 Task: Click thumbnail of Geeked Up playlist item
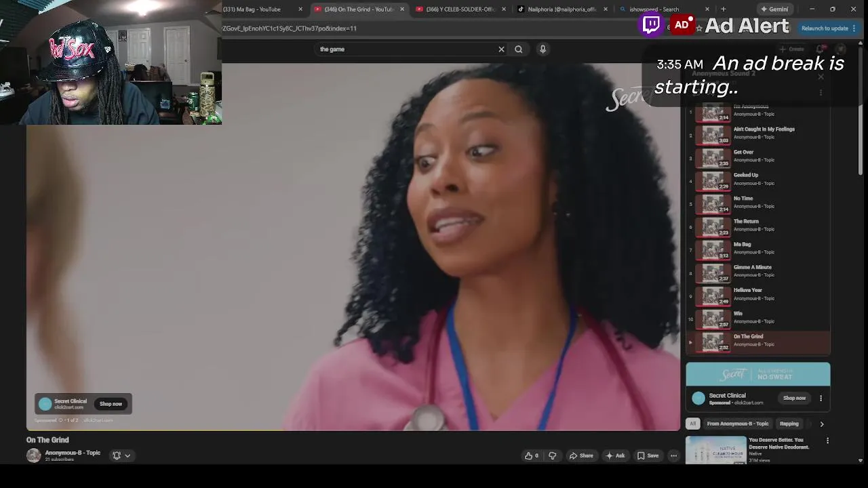tap(712, 181)
